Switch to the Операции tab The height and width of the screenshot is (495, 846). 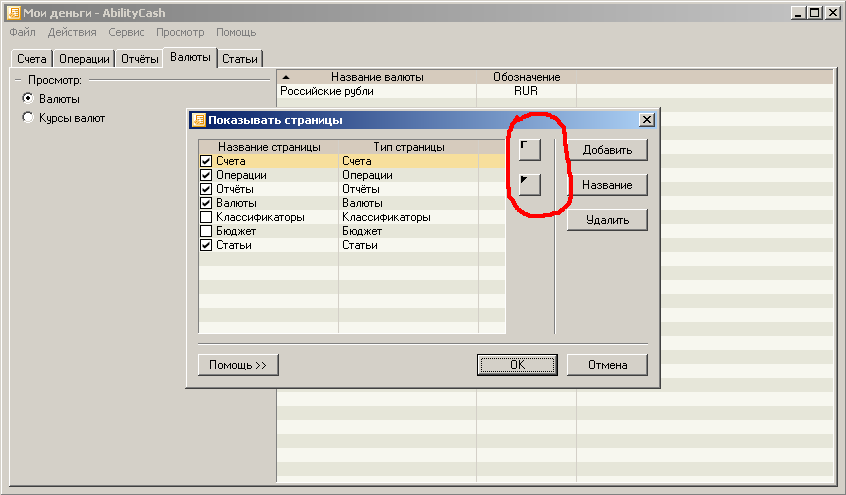click(x=84, y=59)
